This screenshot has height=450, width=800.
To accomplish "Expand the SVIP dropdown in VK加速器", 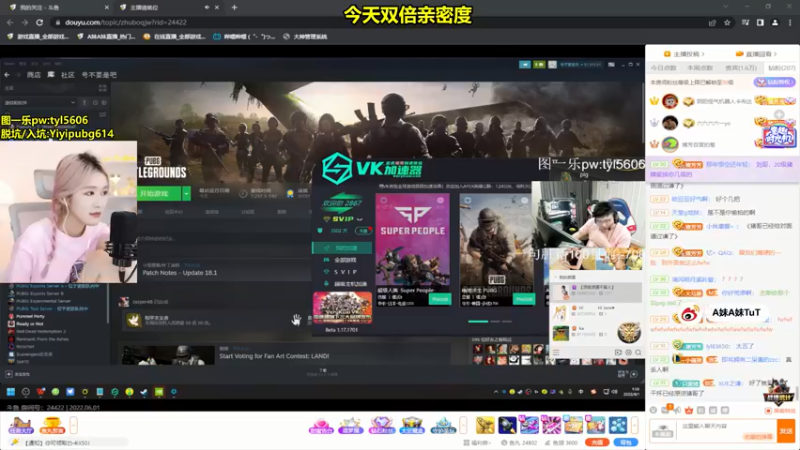I will (x=360, y=219).
